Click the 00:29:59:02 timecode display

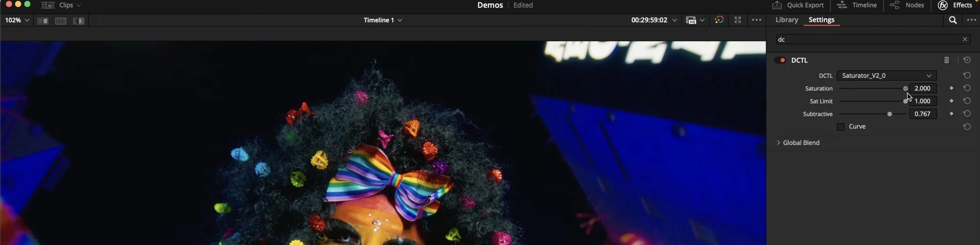(x=649, y=20)
